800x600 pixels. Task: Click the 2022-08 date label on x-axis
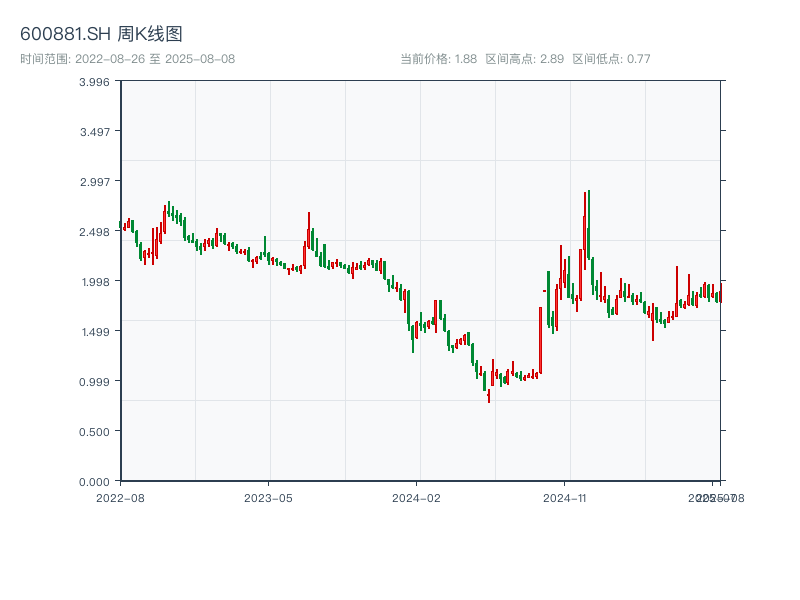(x=120, y=497)
